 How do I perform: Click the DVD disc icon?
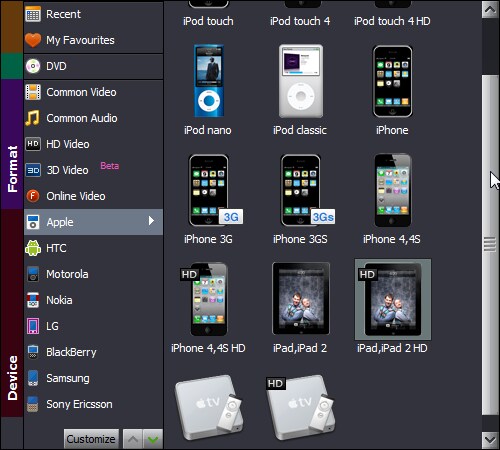[x=33, y=66]
